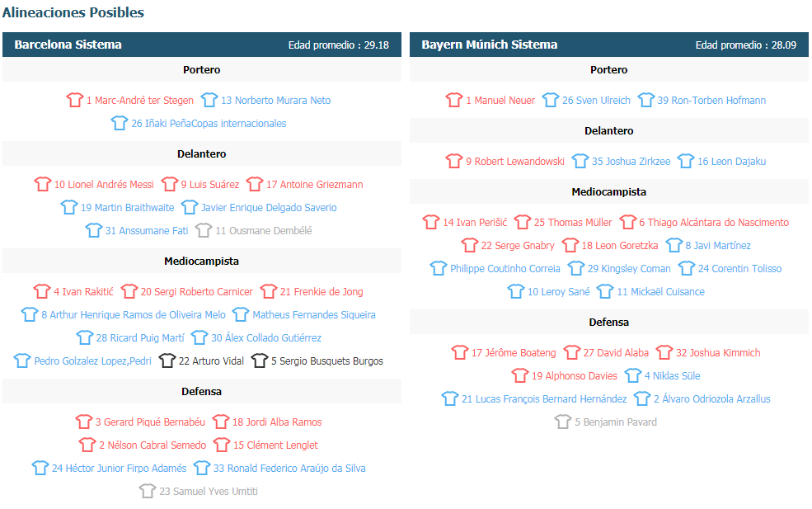Open Kingsley Coman midfielder link
Image resolution: width=812 pixels, height=509 pixels.
[629, 268]
